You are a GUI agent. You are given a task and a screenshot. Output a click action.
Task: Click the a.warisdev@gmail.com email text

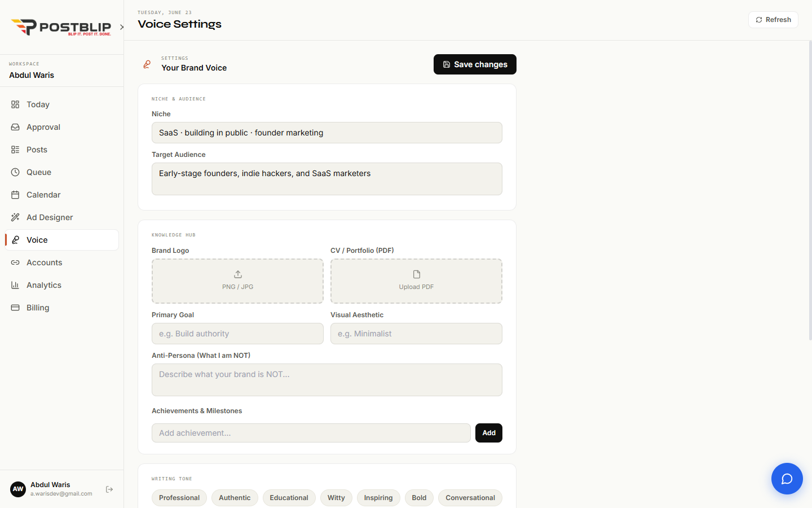tap(61, 494)
